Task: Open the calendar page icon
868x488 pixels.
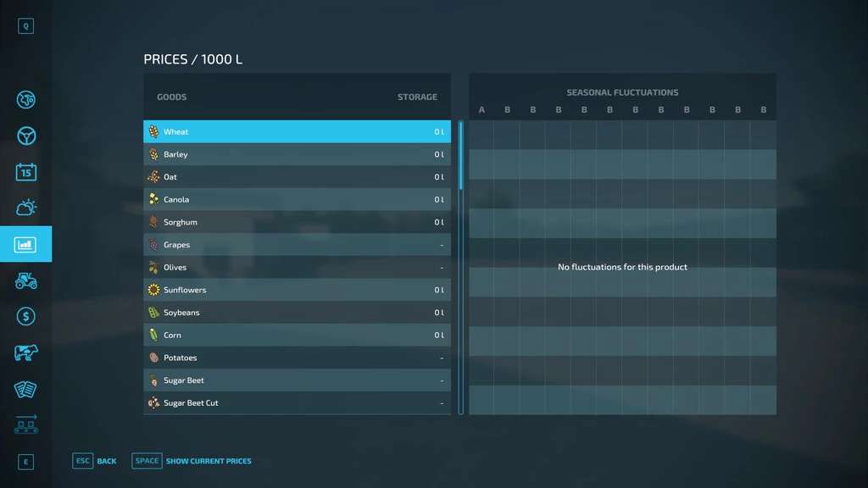Action: click(26, 172)
